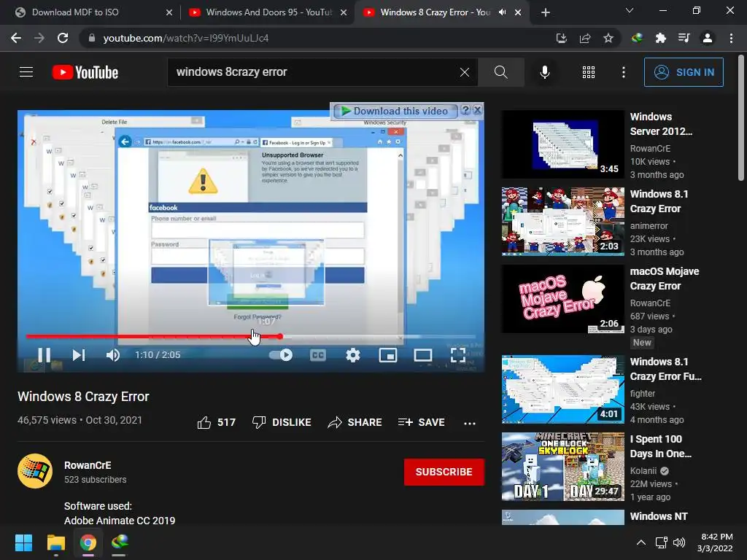747x560 pixels.
Task: Open I Spent 100 Days Minecraft thumbnail
Action: pyautogui.click(x=562, y=467)
